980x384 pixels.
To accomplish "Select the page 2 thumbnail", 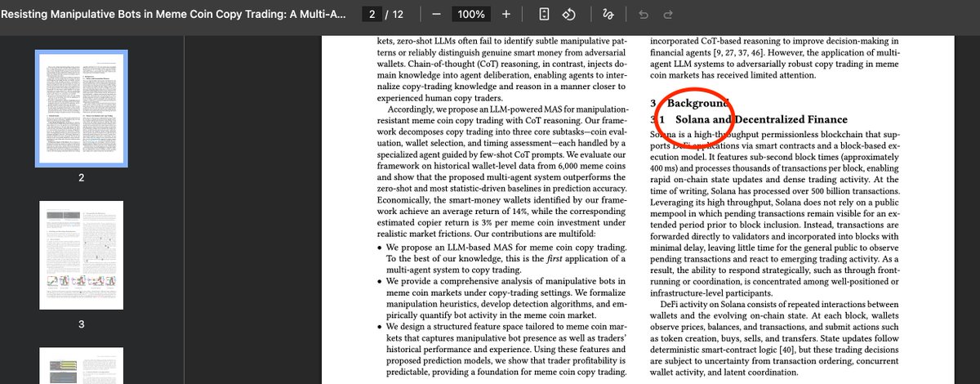I will coord(81,108).
